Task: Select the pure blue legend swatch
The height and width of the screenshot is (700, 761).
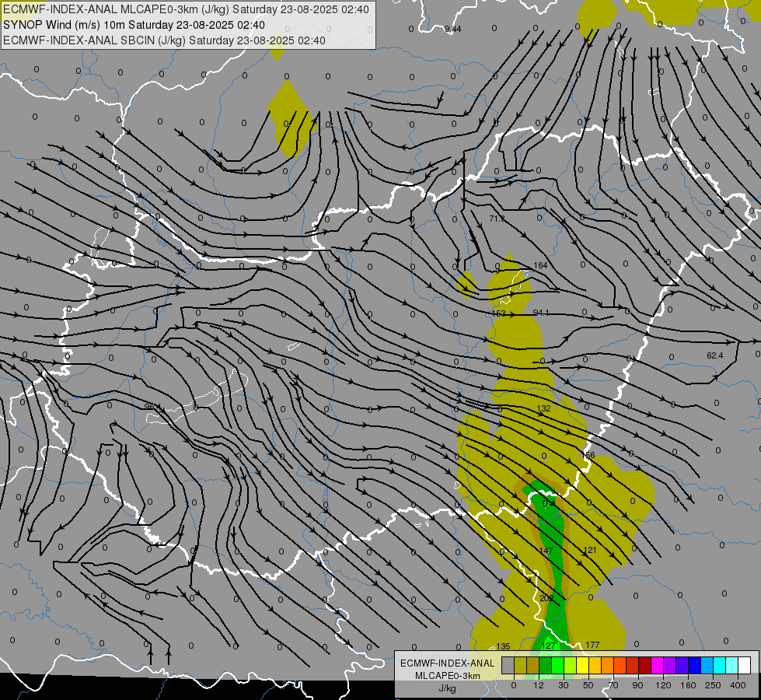Action: point(694,665)
